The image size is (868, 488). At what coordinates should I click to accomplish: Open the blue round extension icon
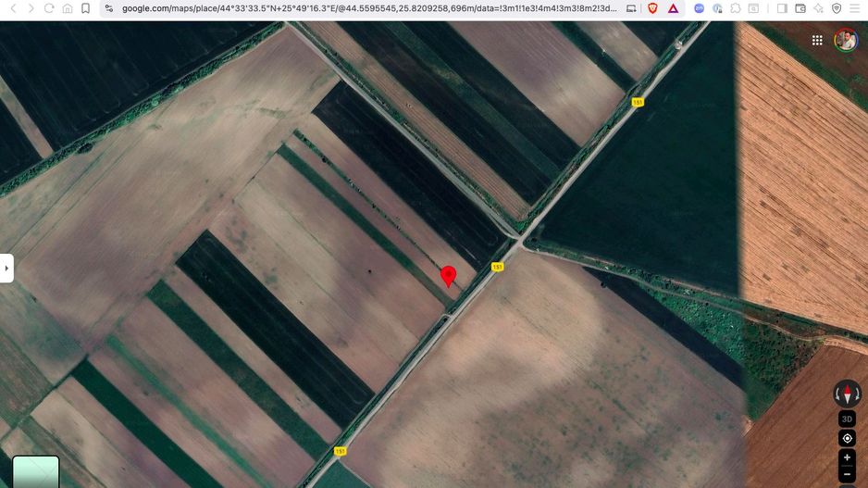pos(700,8)
